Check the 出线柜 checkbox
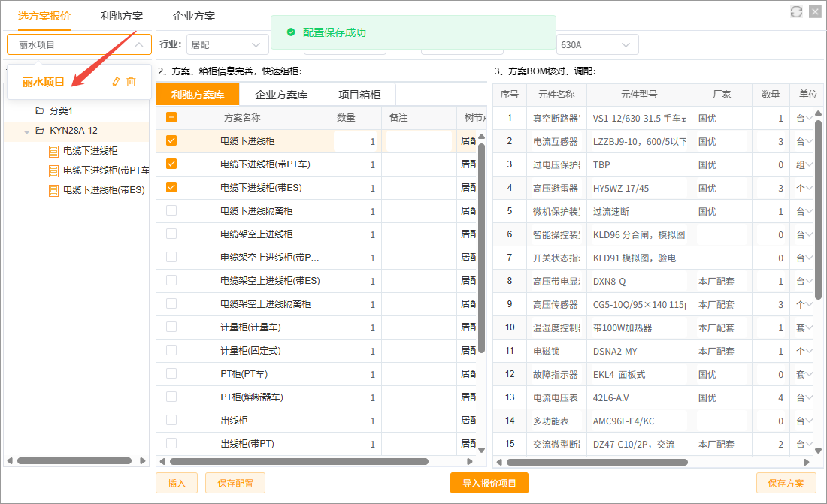Screen dimensions: 827x504 171,420
